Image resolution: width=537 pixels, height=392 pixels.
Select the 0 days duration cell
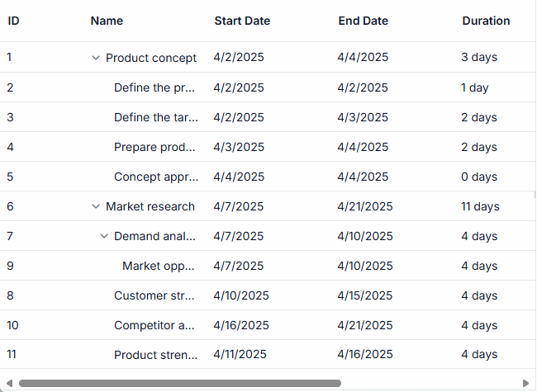479,177
